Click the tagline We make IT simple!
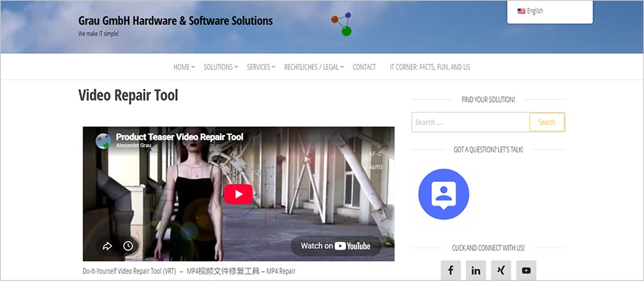The image size is (644, 281). pyautogui.click(x=98, y=34)
